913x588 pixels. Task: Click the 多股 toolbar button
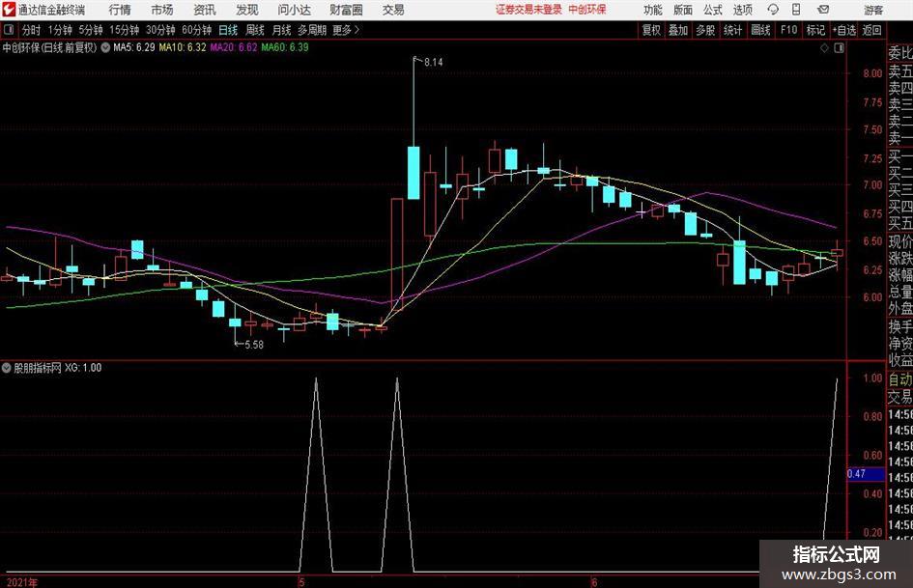[705, 30]
